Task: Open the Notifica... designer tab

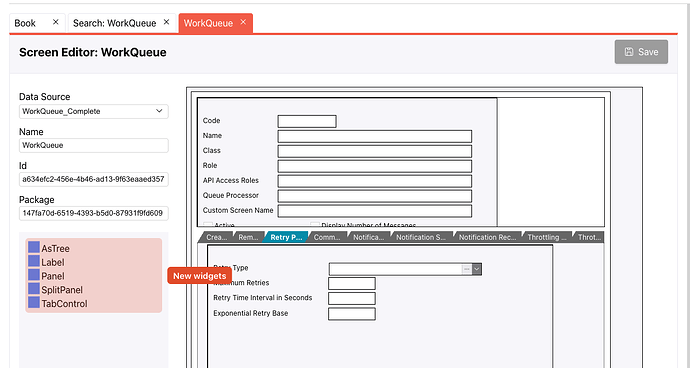Action: tap(369, 237)
